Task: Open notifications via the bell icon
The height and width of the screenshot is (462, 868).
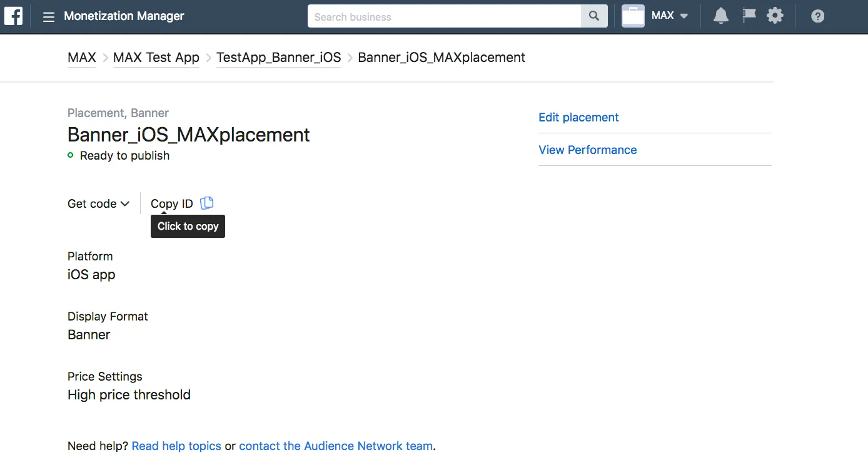Action: pos(720,16)
